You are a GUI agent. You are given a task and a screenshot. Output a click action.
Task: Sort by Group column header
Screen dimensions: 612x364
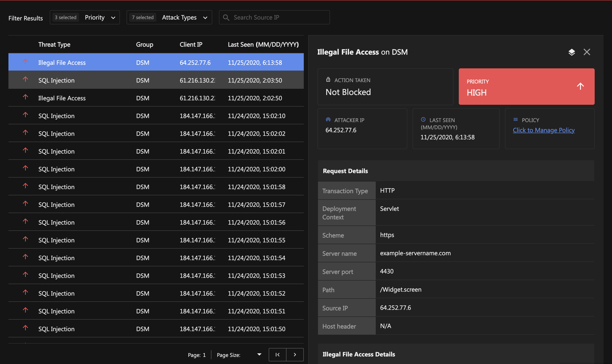pyautogui.click(x=145, y=44)
